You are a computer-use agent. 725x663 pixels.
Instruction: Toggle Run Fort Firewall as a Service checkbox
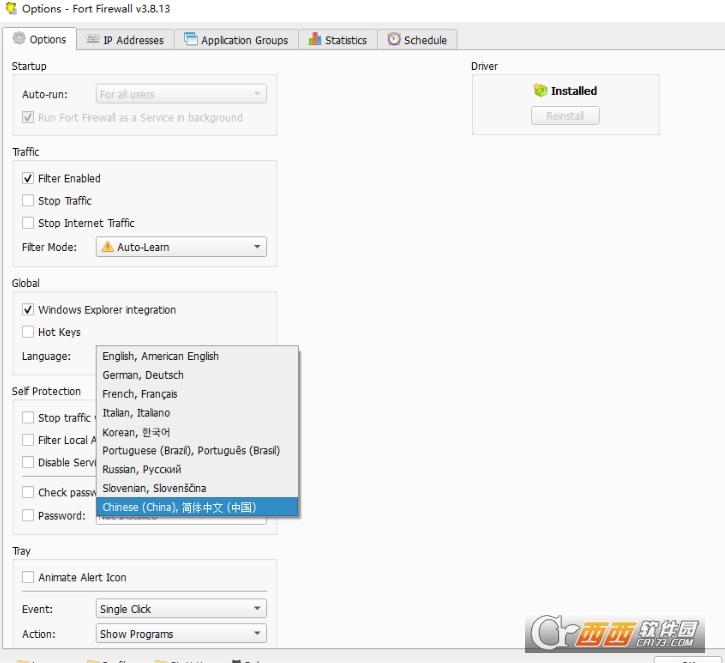28,117
